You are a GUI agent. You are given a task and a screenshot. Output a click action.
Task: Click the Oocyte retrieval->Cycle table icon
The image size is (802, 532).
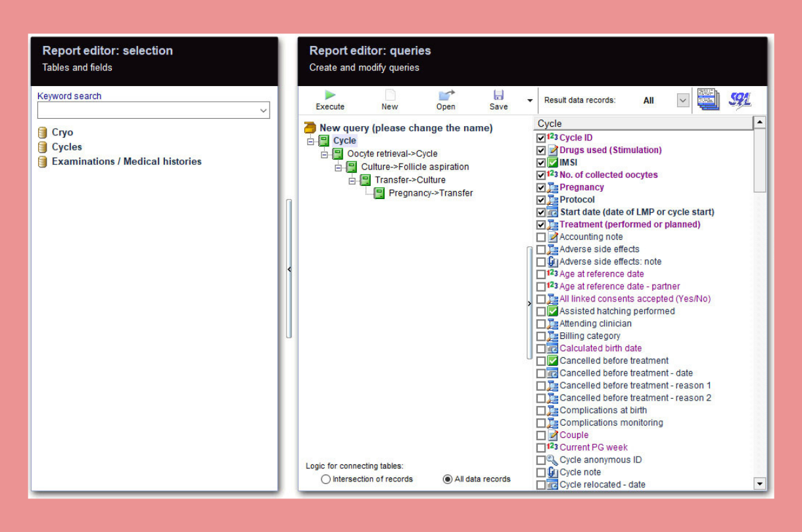338,154
